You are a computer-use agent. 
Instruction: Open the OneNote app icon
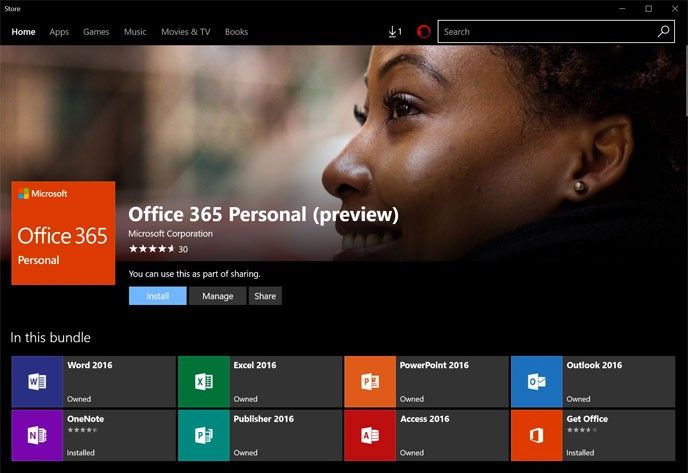[37, 435]
